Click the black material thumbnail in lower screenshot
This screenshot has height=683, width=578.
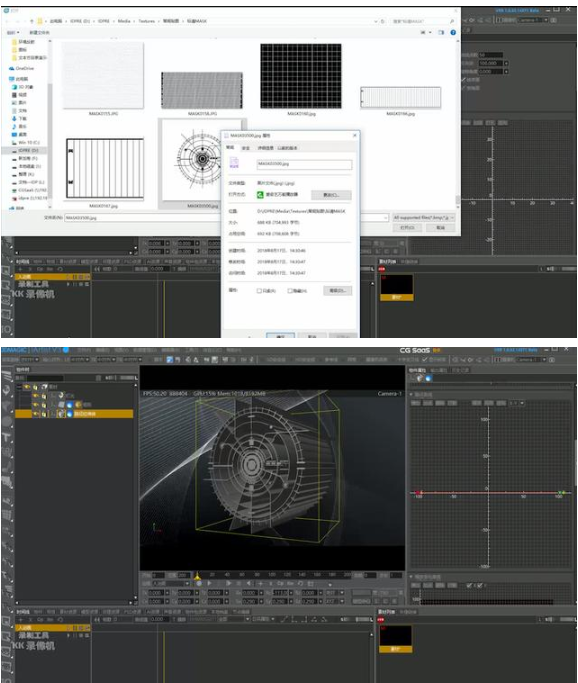[x=395, y=636]
